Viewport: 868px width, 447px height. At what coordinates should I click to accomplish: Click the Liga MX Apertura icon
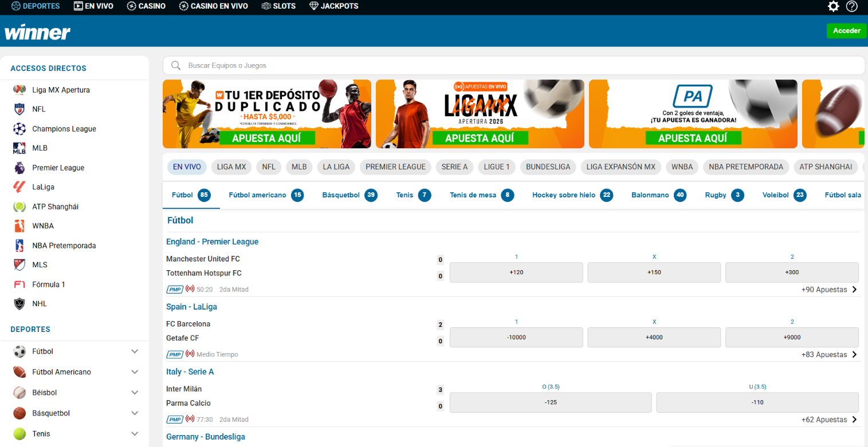point(20,90)
